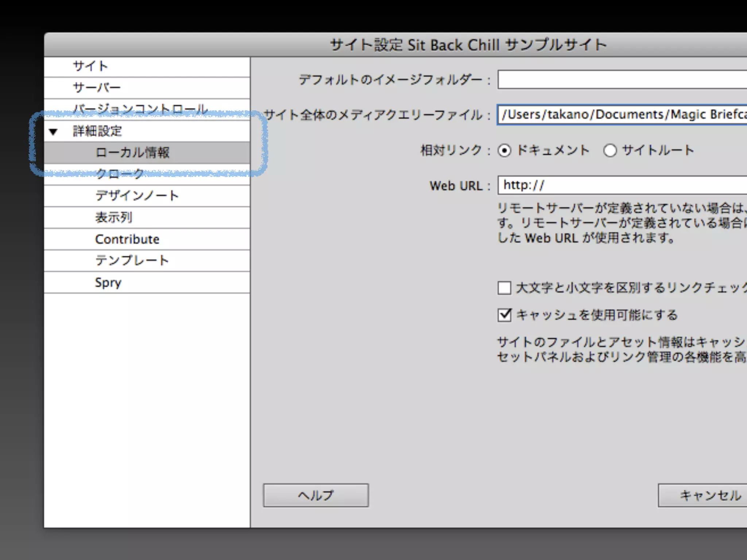Open the 表示列 settings item
This screenshot has width=747, height=560.
point(113,218)
